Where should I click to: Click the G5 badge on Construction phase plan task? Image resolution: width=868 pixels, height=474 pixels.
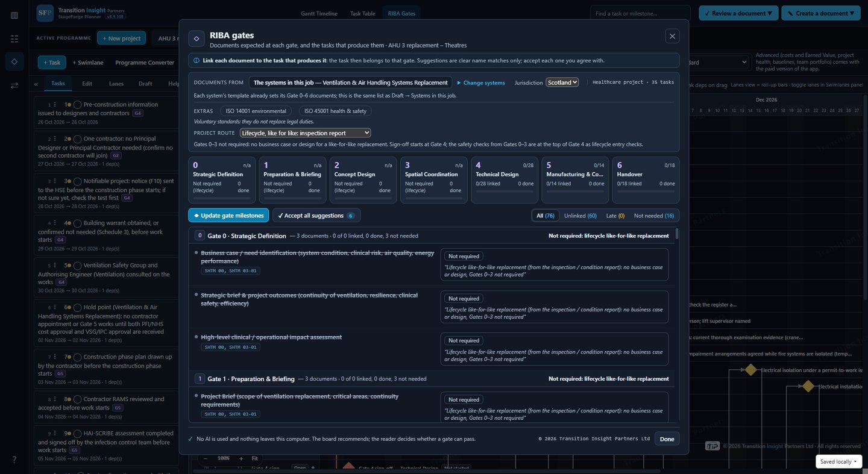coord(61,374)
